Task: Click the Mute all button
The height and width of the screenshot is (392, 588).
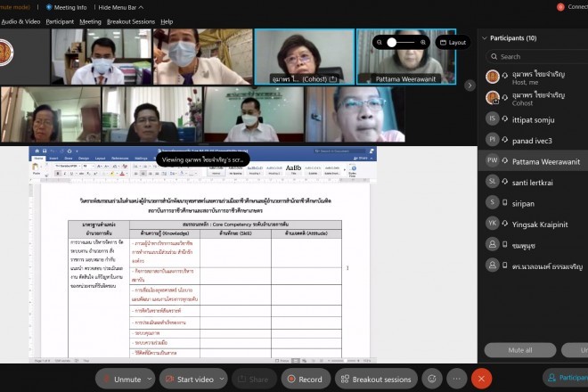Action: tap(519, 350)
